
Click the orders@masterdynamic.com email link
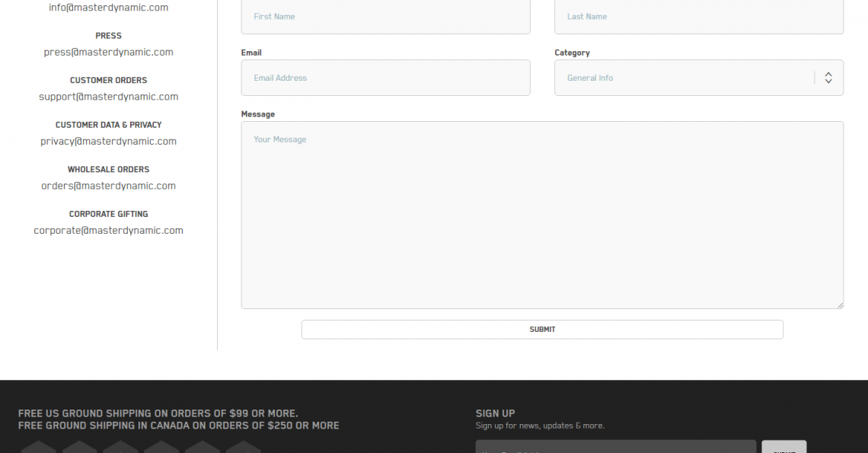(108, 185)
